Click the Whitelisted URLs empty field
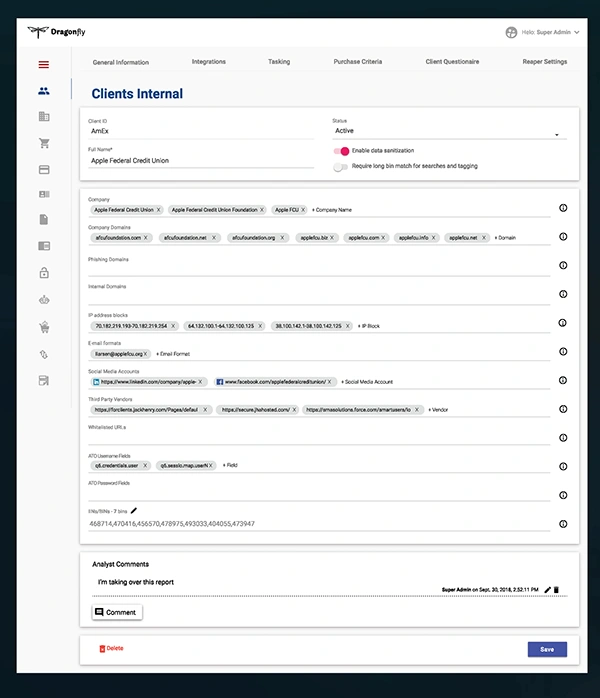 [319, 438]
